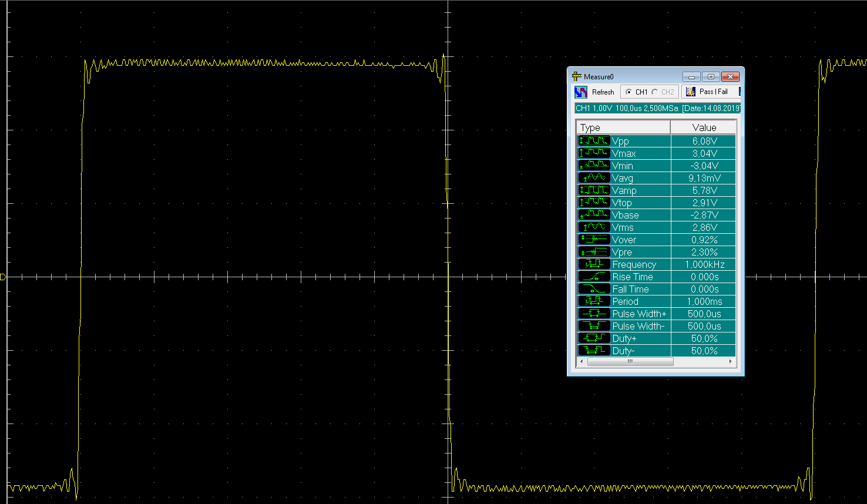Click the horizontal scrollbar right arrow
The image size is (867, 504).
(731, 362)
